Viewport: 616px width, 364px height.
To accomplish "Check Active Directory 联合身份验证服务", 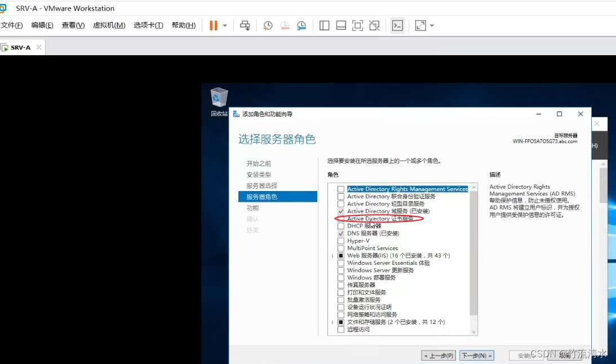I will tap(340, 196).
